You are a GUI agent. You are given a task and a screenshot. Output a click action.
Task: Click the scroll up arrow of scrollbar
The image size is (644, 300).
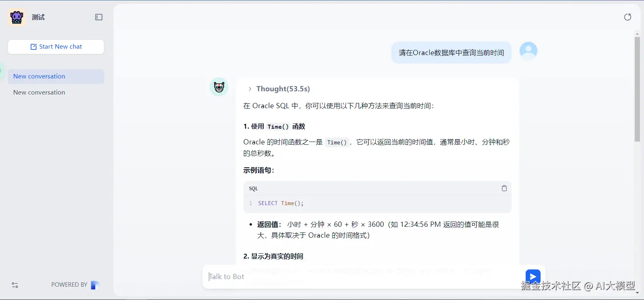[x=637, y=33]
